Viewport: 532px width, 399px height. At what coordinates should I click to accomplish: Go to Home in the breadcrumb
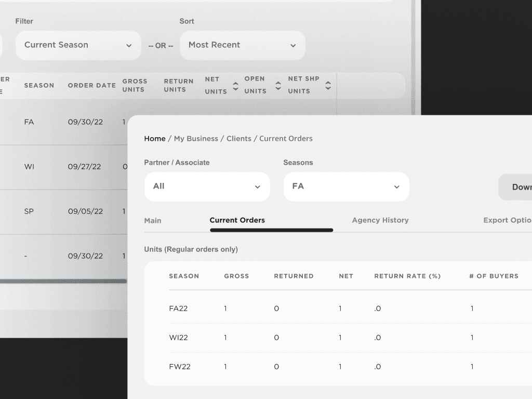click(x=155, y=139)
